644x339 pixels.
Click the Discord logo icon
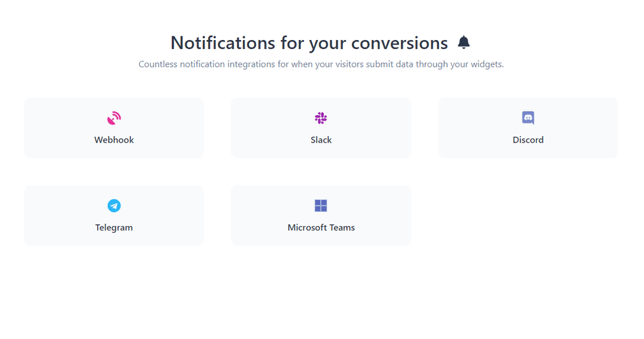point(528,118)
